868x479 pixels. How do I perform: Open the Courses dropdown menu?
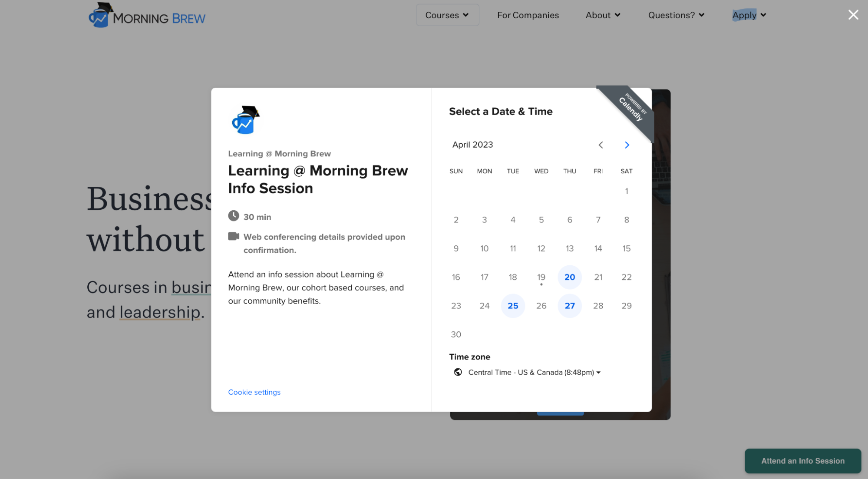(x=447, y=15)
